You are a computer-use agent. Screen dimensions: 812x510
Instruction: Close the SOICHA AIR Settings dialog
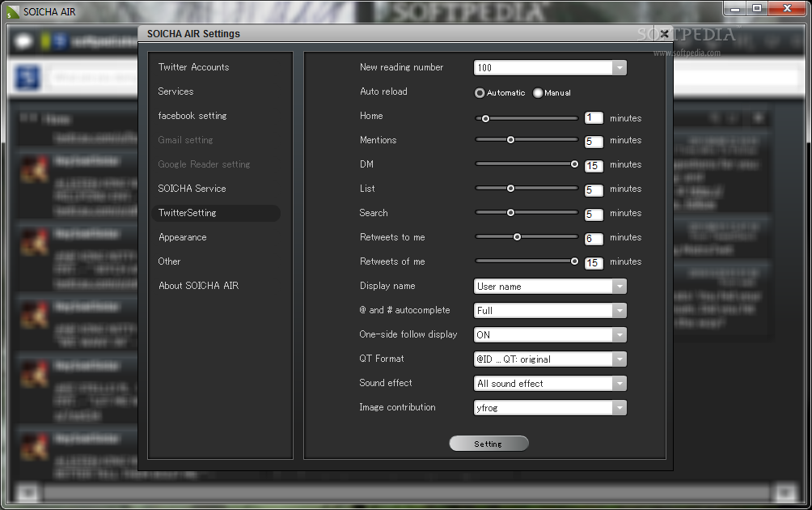(x=664, y=34)
